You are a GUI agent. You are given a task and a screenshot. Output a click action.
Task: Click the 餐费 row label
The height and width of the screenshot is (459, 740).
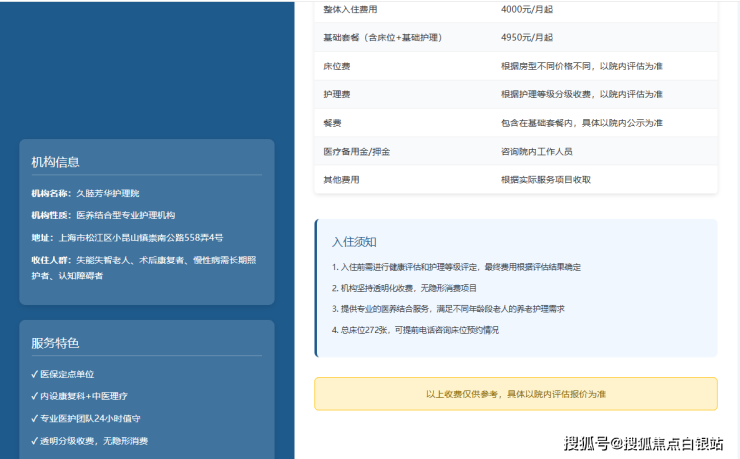(332, 123)
